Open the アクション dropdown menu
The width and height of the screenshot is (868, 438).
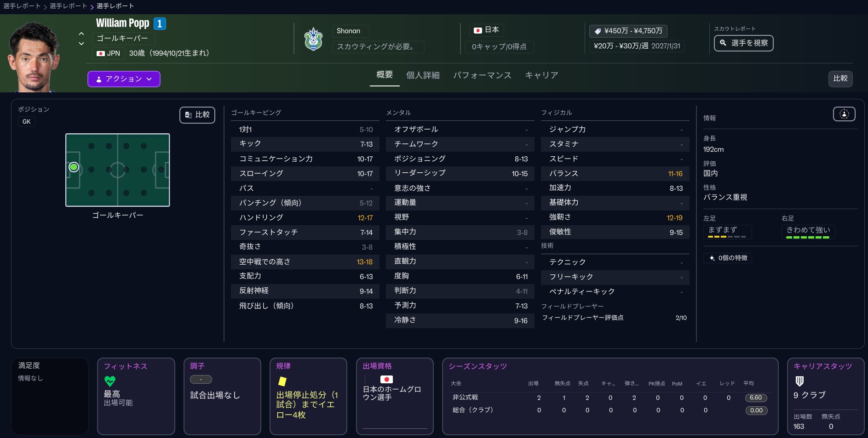[124, 79]
